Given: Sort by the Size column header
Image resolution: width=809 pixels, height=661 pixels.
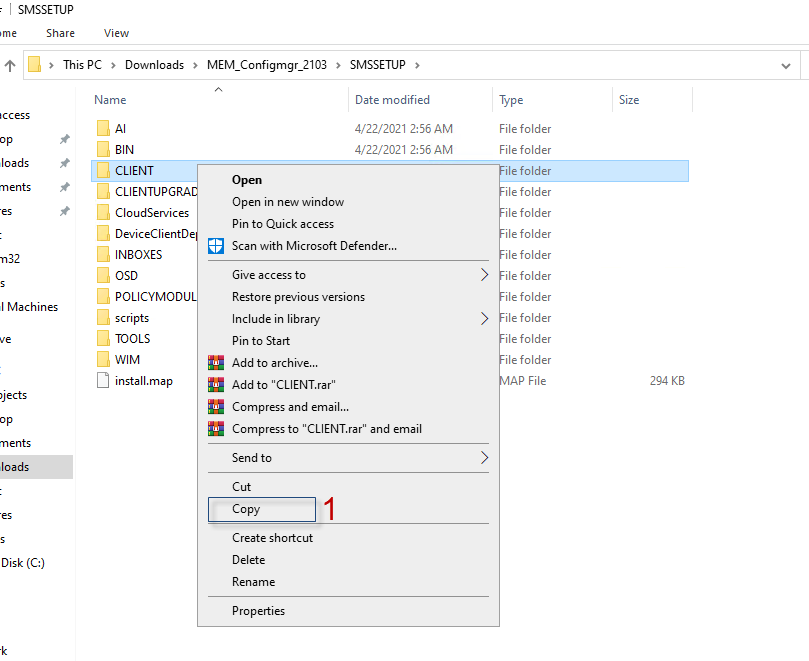Looking at the screenshot, I should tap(629, 100).
